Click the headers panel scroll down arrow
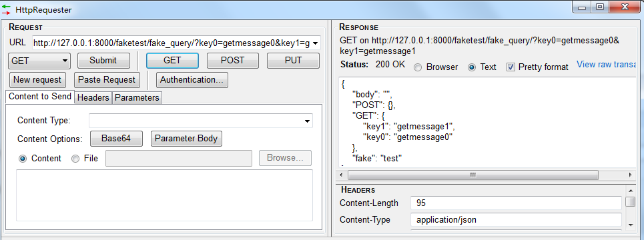This screenshot has width=644, height=240. click(x=630, y=225)
